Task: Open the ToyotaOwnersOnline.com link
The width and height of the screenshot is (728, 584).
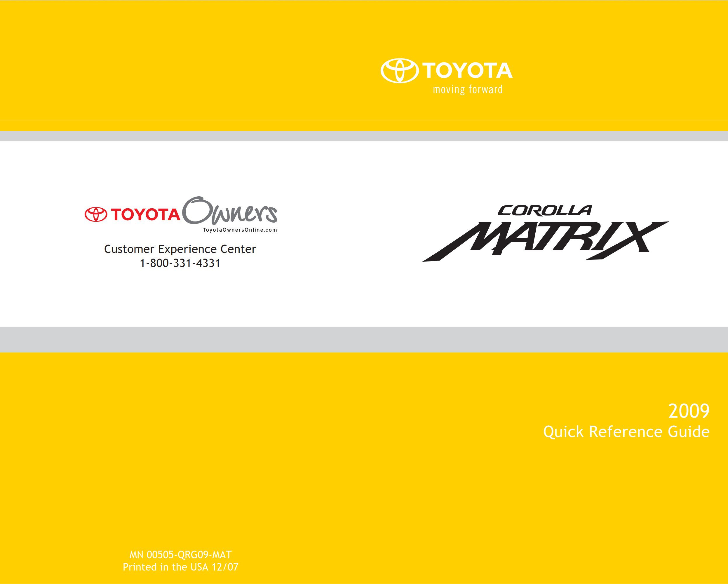Action: tap(240, 230)
